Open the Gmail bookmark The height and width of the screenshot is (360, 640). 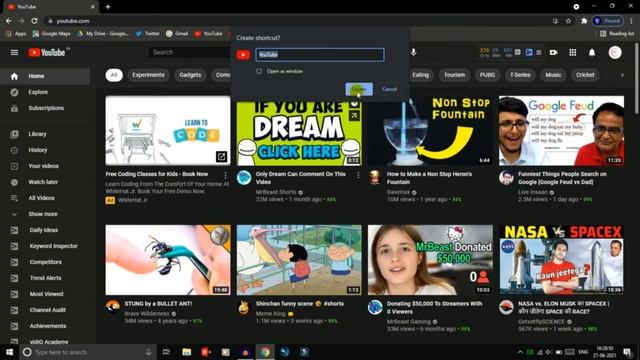[x=177, y=33]
